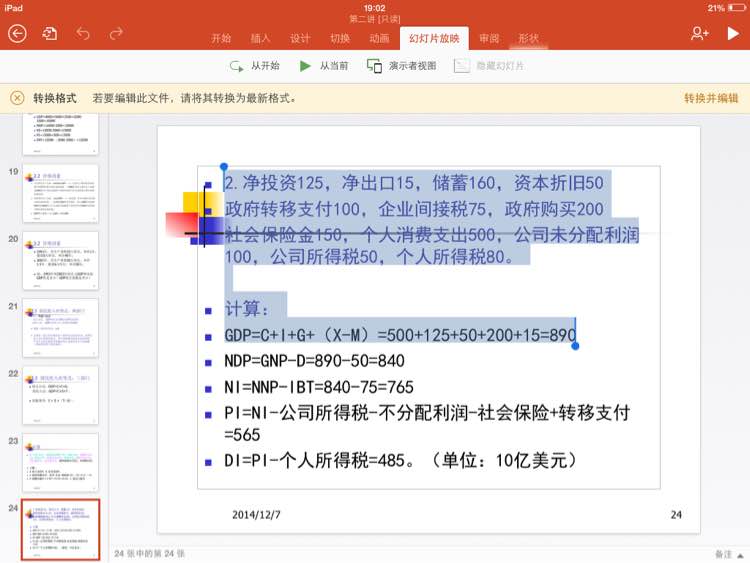Screen dimensions: 750x563
Task: Click the slide number 24 footer
Action: coord(676,515)
